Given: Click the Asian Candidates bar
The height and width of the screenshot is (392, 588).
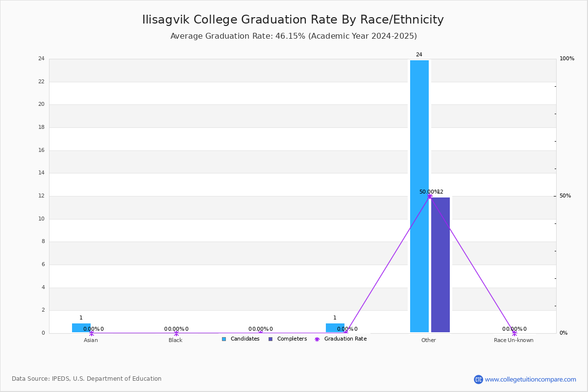Looking at the screenshot, I should [81, 328].
